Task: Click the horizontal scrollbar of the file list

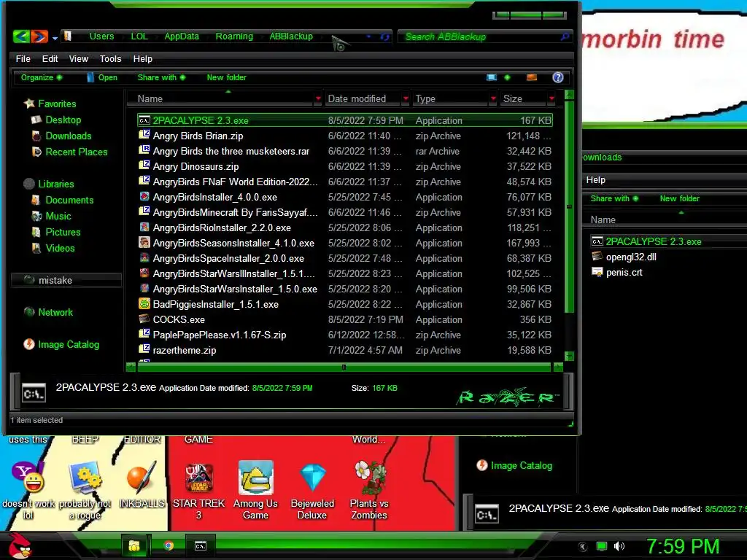Action: [344, 367]
